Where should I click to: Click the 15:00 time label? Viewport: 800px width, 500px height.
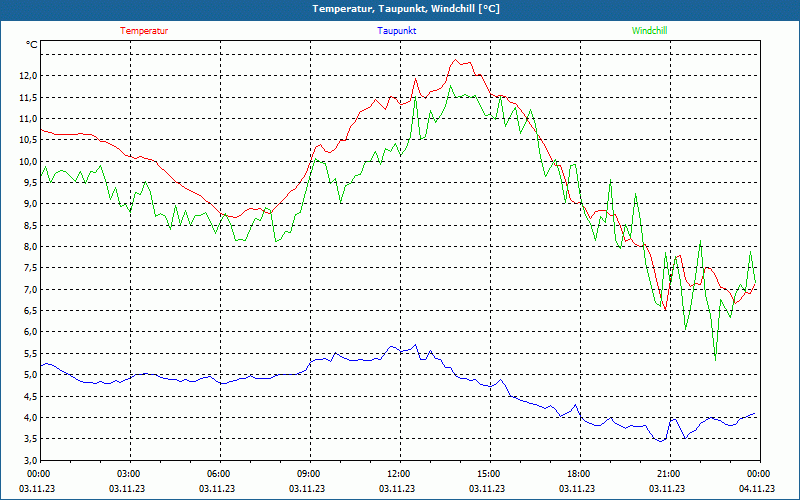point(490,474)
